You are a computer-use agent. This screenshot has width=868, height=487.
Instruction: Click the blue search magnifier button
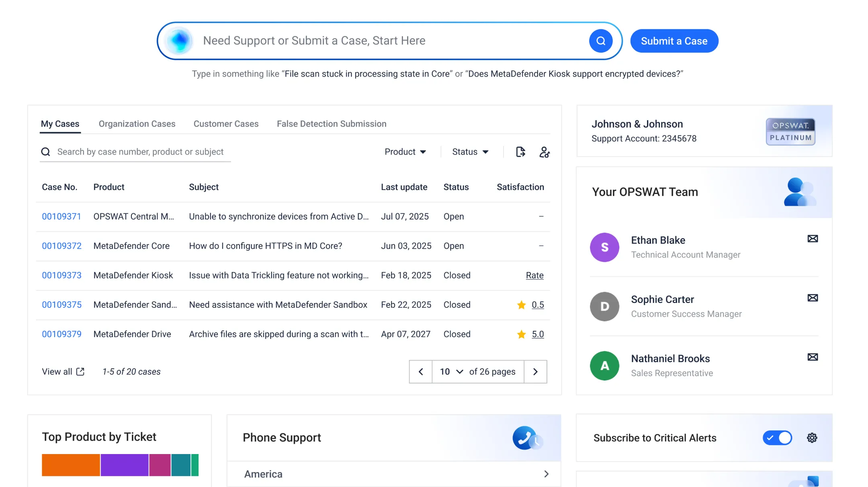tap(601, 41)
